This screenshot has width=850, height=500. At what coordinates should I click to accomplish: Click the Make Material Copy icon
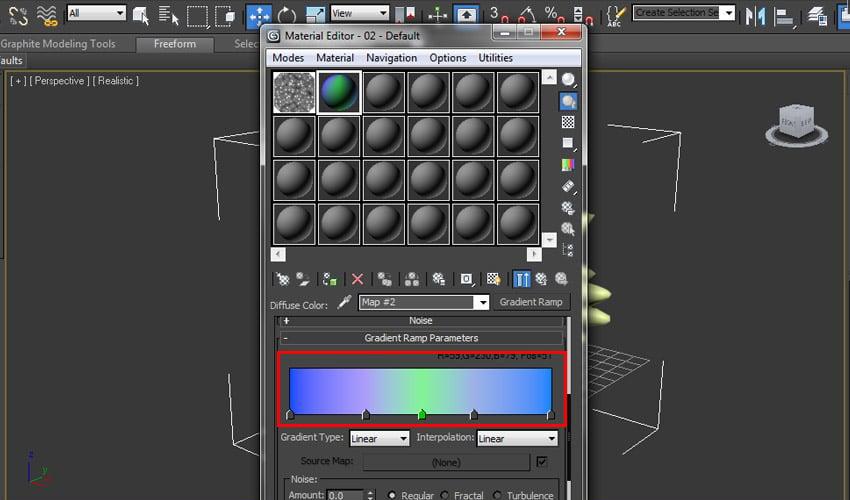tap(384, 279)
